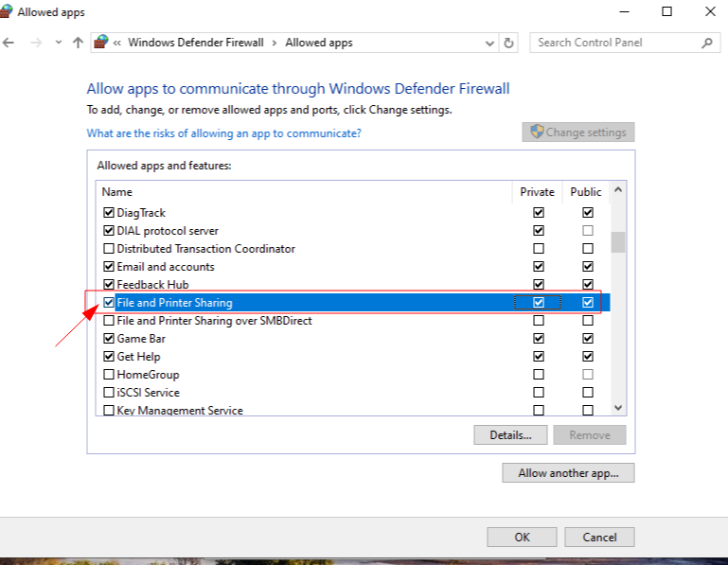This screenshot has height=565, width=728.
Task: Maximize the Allowed apps window
Action: coord(666,11)
